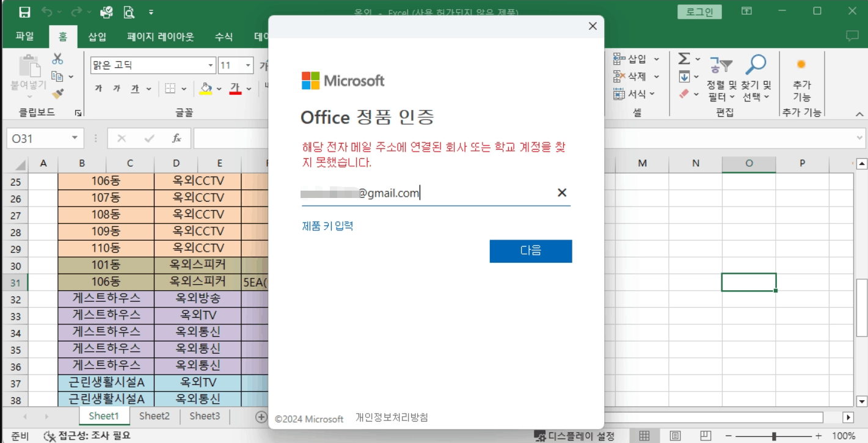Apply yellow fill color bucket
868x443 pixels.
tap(206, 89)
